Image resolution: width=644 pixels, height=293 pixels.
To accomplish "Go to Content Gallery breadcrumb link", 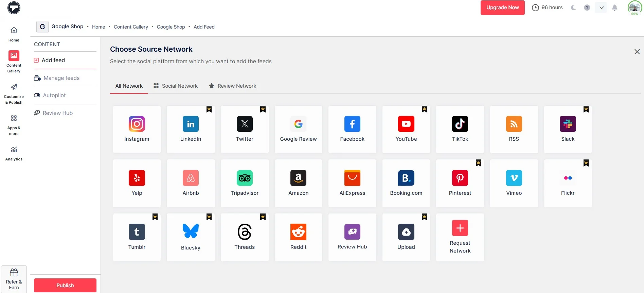I will [x=131, y=27].
